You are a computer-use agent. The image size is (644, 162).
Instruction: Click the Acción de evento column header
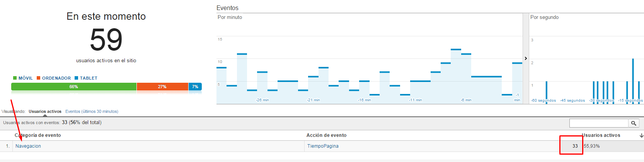[x=326, y=135]
